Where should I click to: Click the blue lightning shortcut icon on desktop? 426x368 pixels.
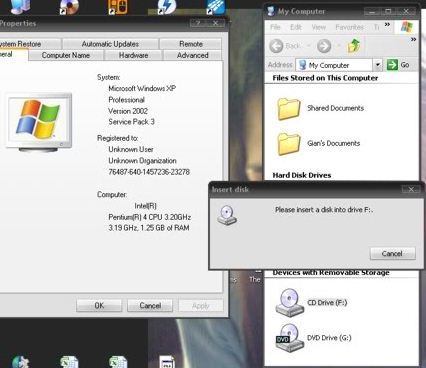pyautogui.click(x=166, y=7)
